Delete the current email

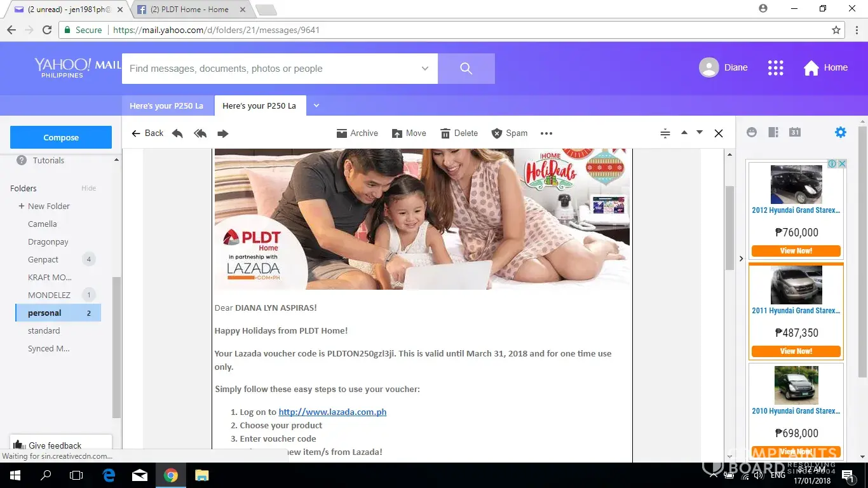click(459, 133)
